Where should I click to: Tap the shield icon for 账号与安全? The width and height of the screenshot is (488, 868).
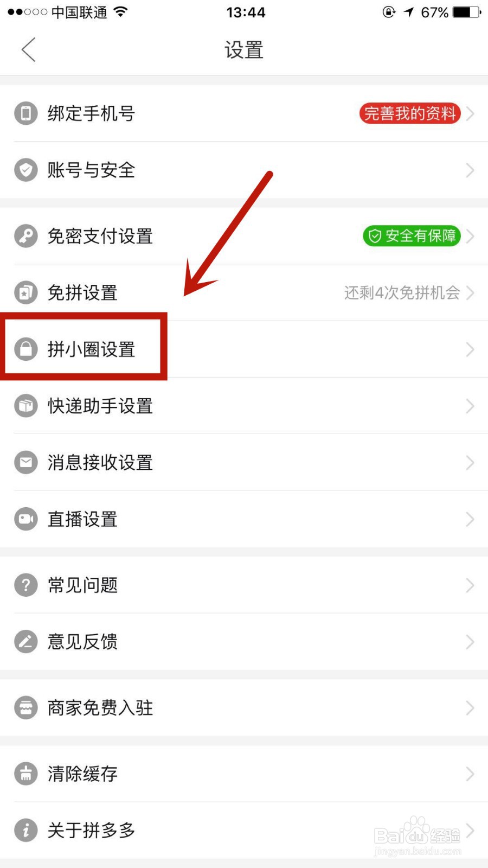pos(25,170)
